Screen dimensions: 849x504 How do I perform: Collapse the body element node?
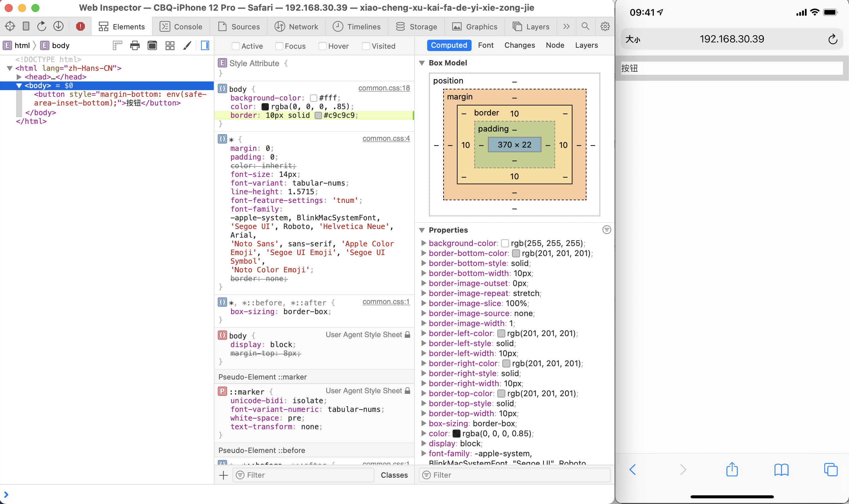pyautogui.click(x=19, y=85)
